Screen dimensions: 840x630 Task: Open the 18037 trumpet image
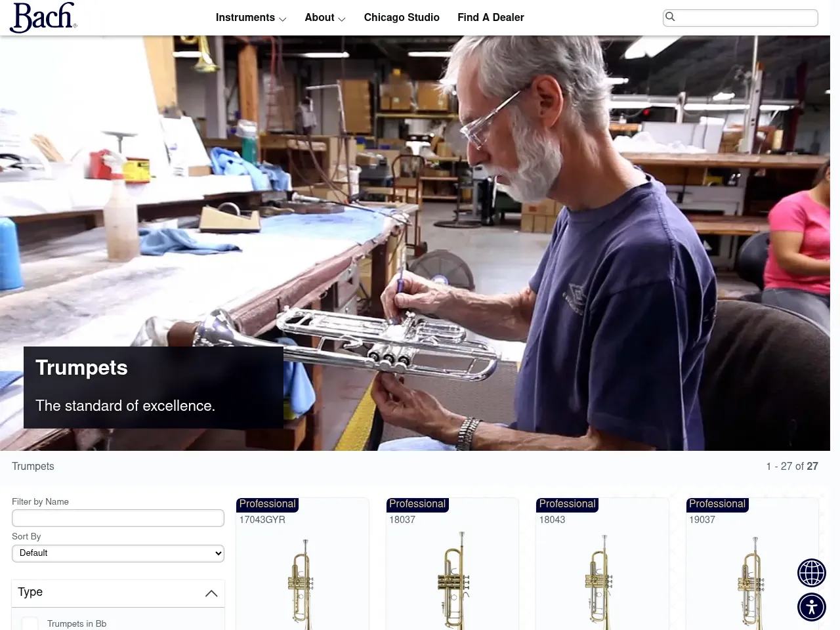click(452, 581)
